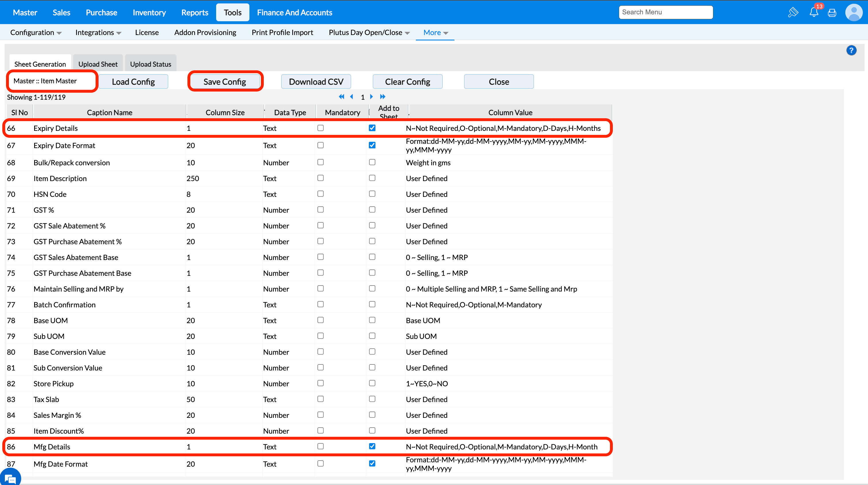Expand the Integrations dropdown menu
This screenshot has width=868, height=485.
(x=98, y=32)
